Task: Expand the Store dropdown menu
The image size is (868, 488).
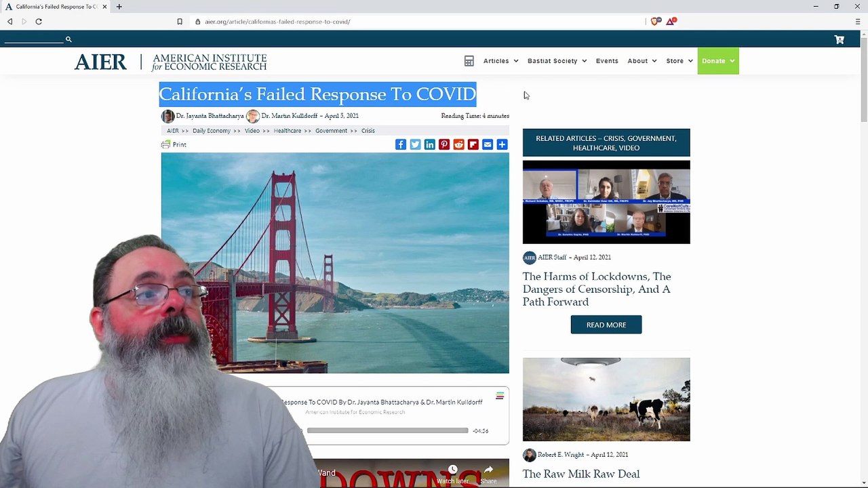Action: click(679, 61)
